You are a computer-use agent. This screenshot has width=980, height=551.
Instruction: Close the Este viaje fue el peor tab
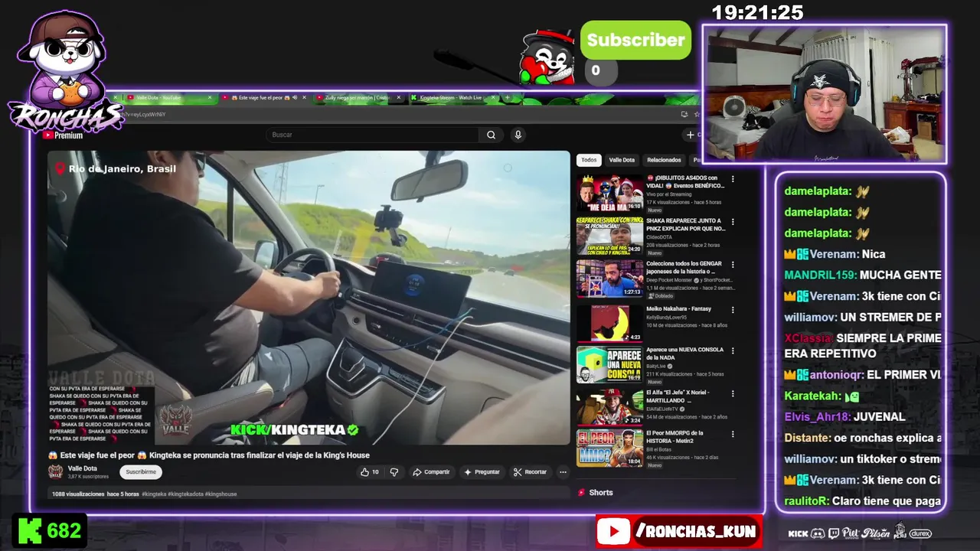coord(304,98)
